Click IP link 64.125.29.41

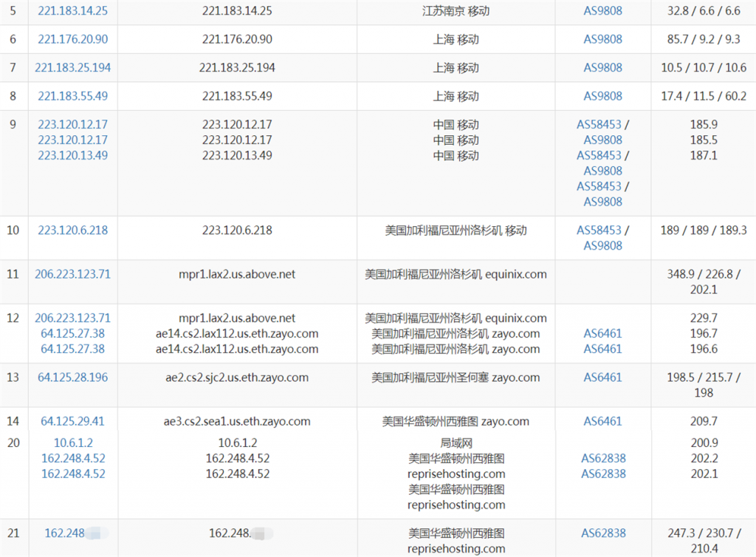tap(73, 421)
